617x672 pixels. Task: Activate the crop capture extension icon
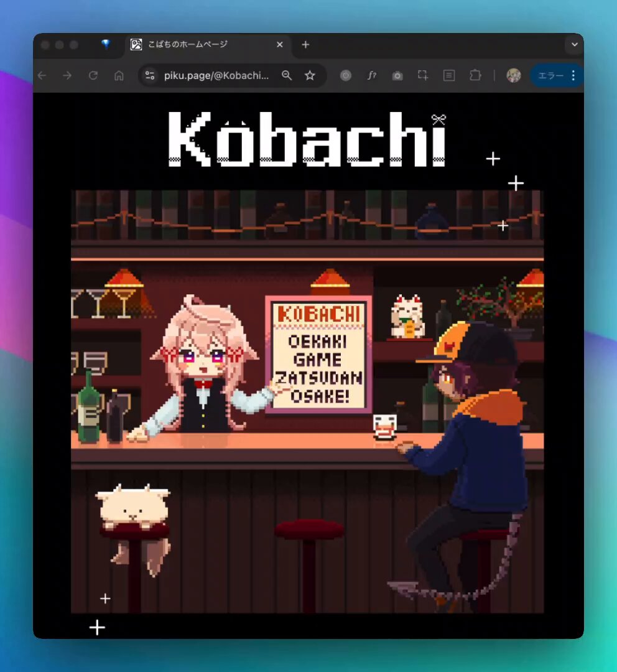pyautogui.click(x=423, y=76)
